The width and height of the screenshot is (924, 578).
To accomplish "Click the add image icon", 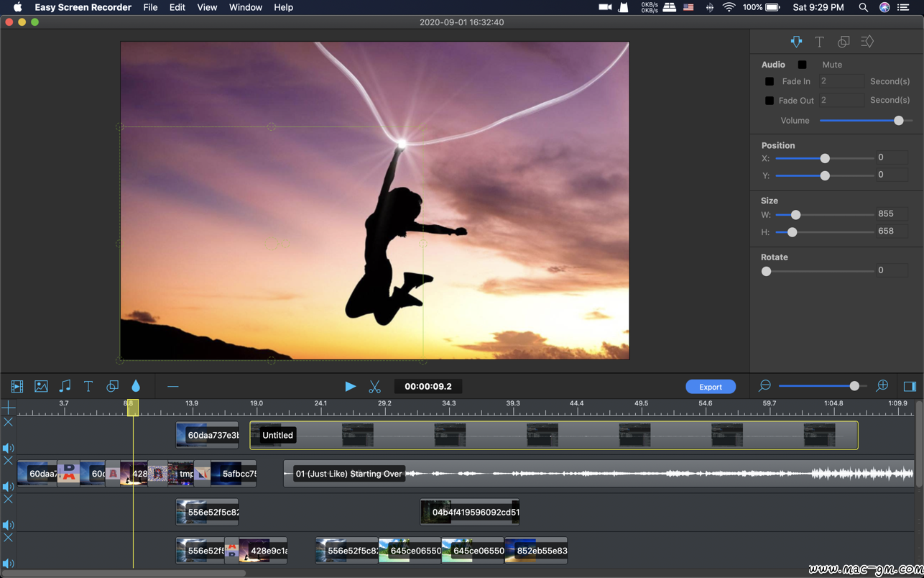I will click(41, 387).
